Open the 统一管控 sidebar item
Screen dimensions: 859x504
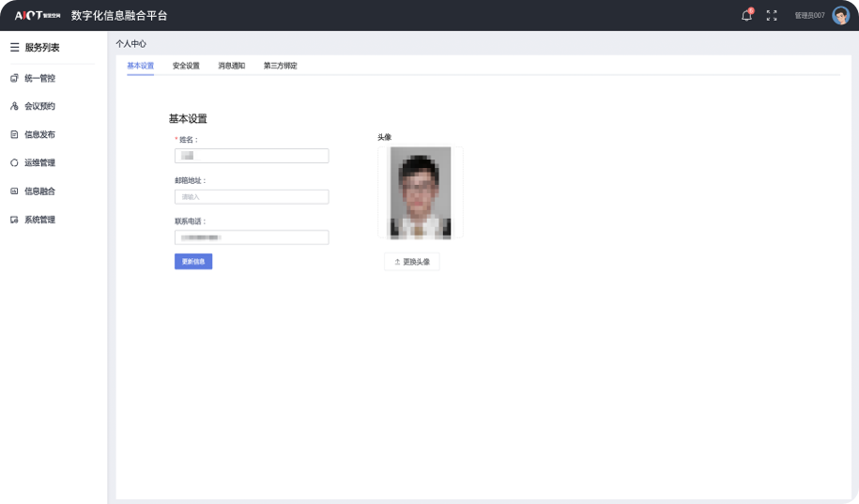[39, 78]
